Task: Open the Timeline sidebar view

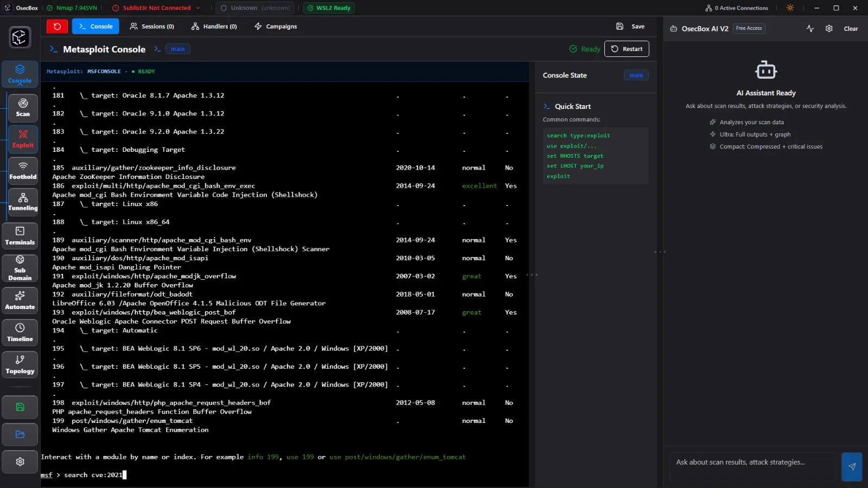Action: pos(20,333)
